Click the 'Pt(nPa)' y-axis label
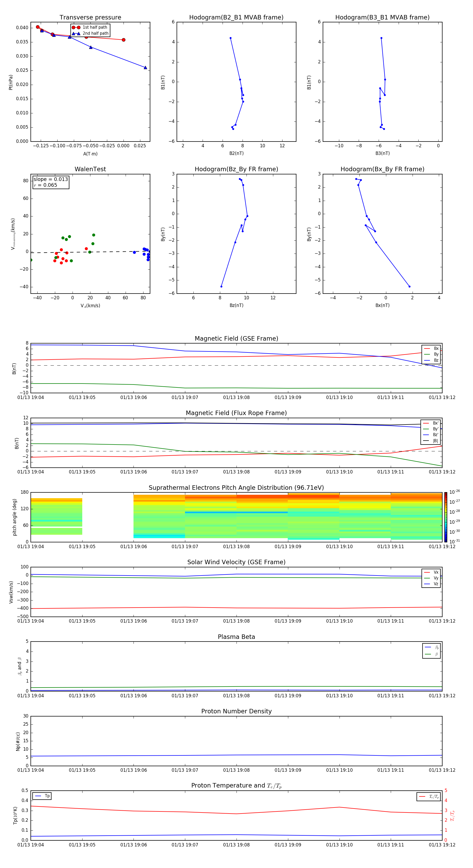 pos(11,82)
